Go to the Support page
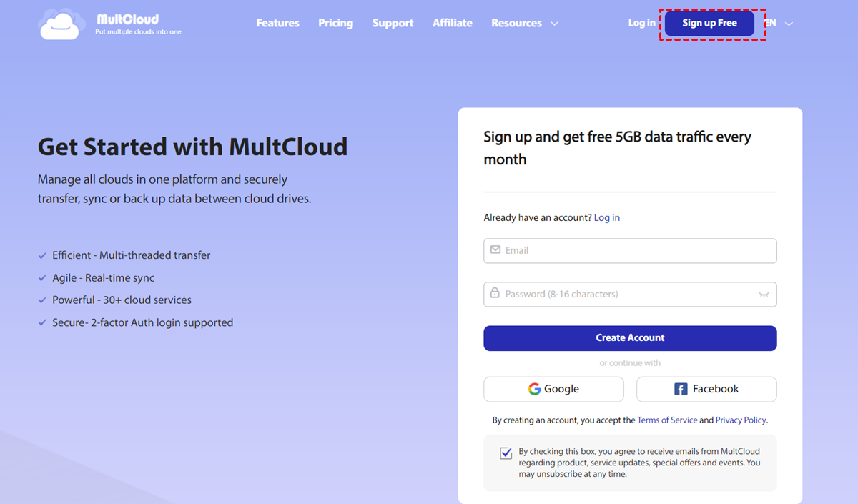This screenshot has height=504, width=858. click(x=393, y=23)
